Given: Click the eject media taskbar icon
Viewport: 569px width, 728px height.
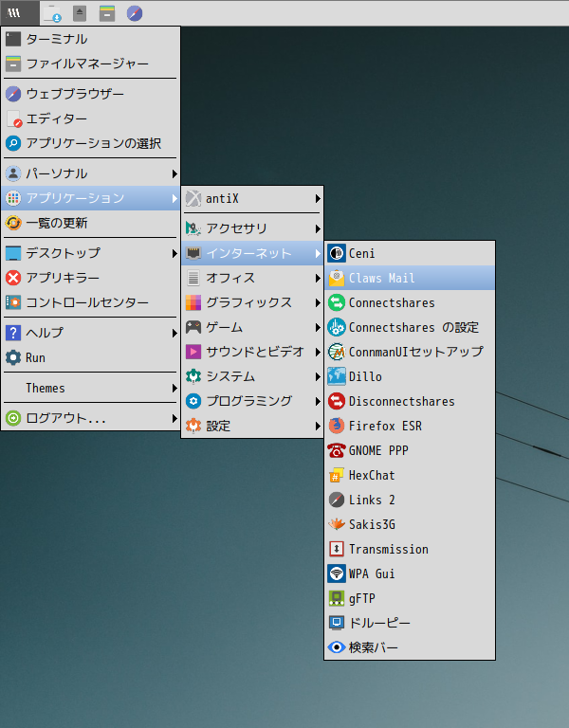Looking at the screenshot, I should (x=80, y=13).
